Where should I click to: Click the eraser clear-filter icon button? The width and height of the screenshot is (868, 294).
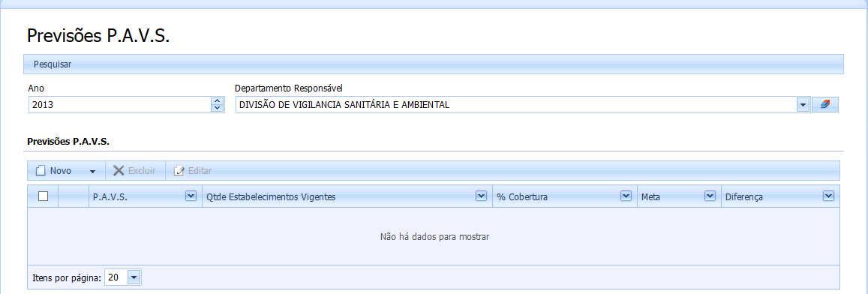pyautogui.click(x=824, y=104)
